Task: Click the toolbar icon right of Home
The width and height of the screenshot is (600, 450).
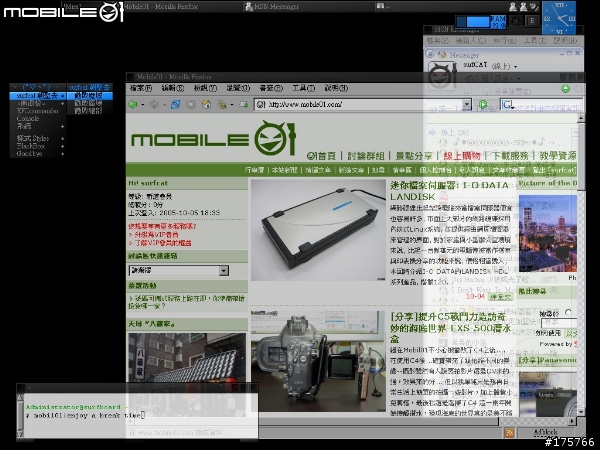Action: [x=221, y=104]
